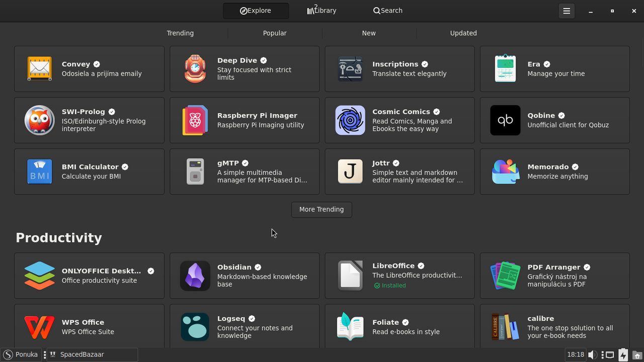
Task: Open the home folder panel icon
Action: coord(637,355)
